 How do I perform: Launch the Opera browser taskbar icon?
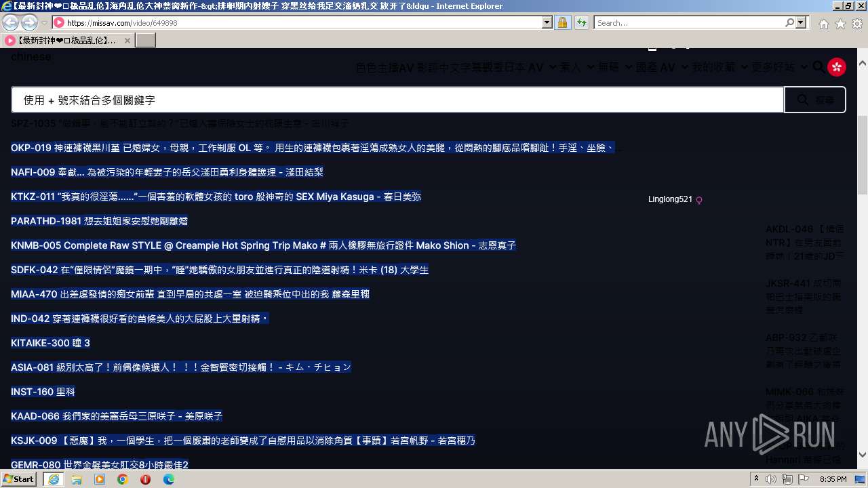(x=145, y=479)
